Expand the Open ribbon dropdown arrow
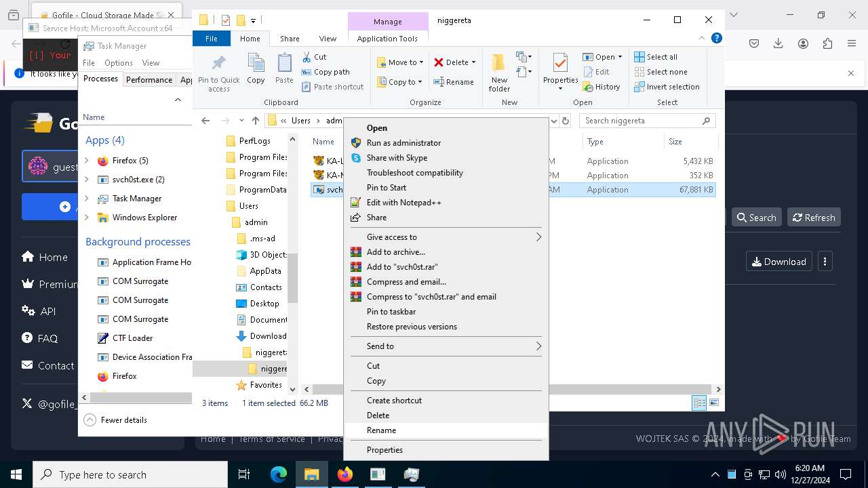The width and height of the screenshot is (868, 488). coord(620,57)
